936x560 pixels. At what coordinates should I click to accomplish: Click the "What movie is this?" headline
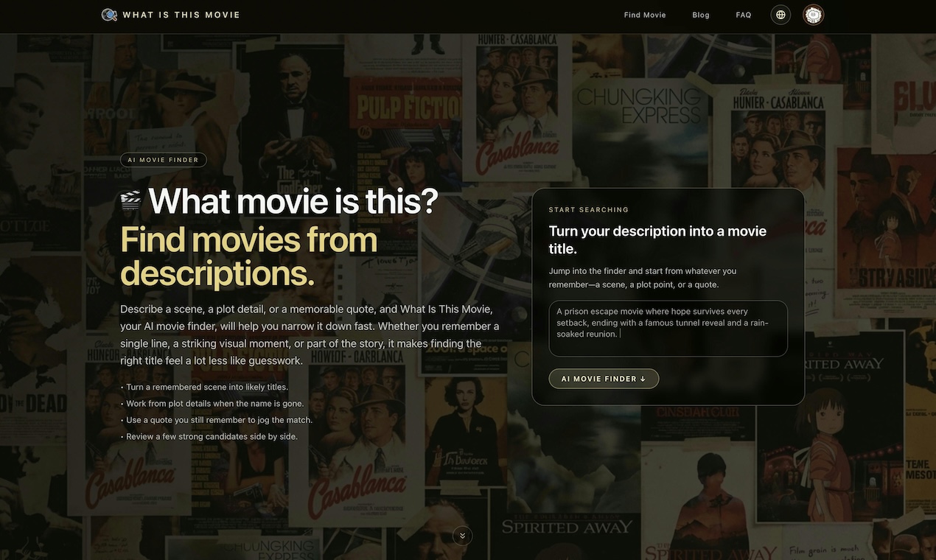(293, 201)
